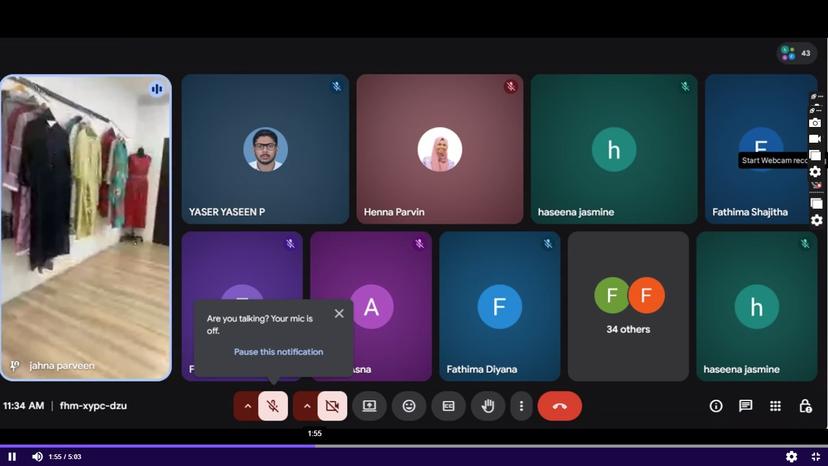Open the 43 participants list badge
This screenshot has width=828, height=466.
797,53
